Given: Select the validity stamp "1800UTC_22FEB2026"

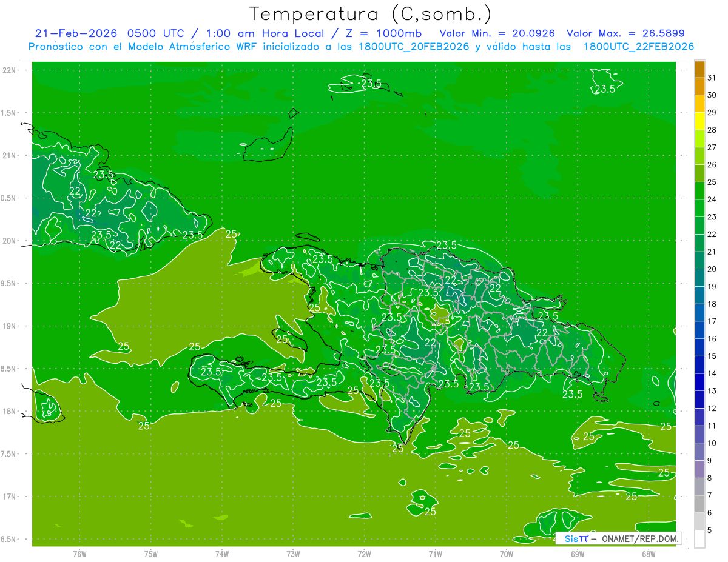Looking at the screenshot, I should [639, 47].
